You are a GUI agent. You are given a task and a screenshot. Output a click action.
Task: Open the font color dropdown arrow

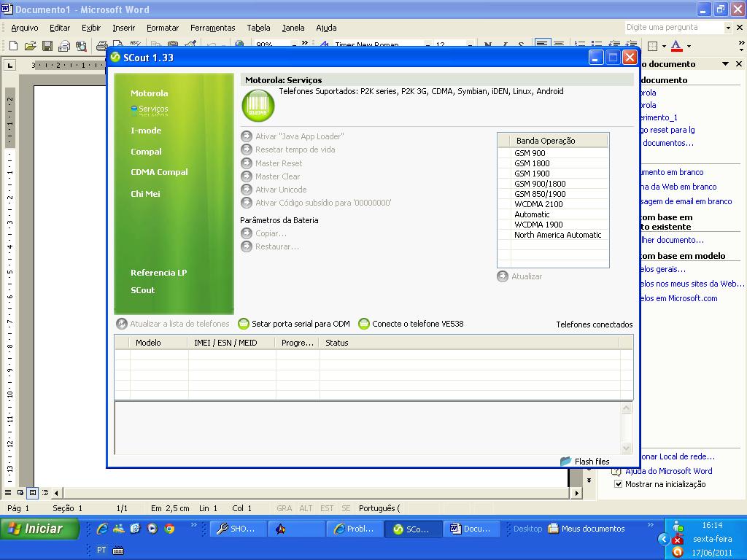pos(688,46)
